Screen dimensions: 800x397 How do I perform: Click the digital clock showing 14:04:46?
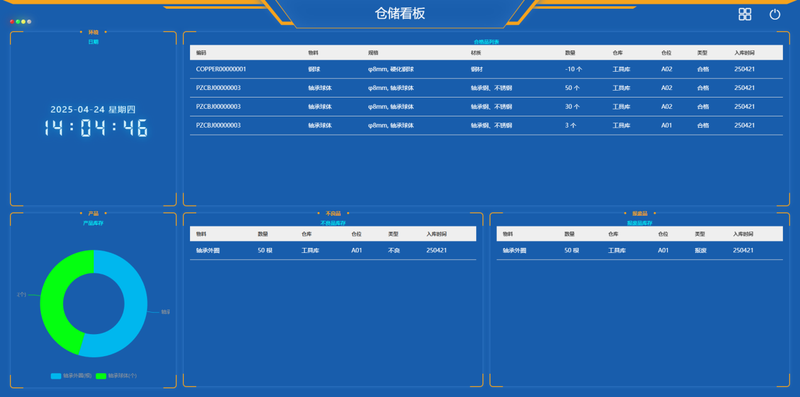pos(96,128)
